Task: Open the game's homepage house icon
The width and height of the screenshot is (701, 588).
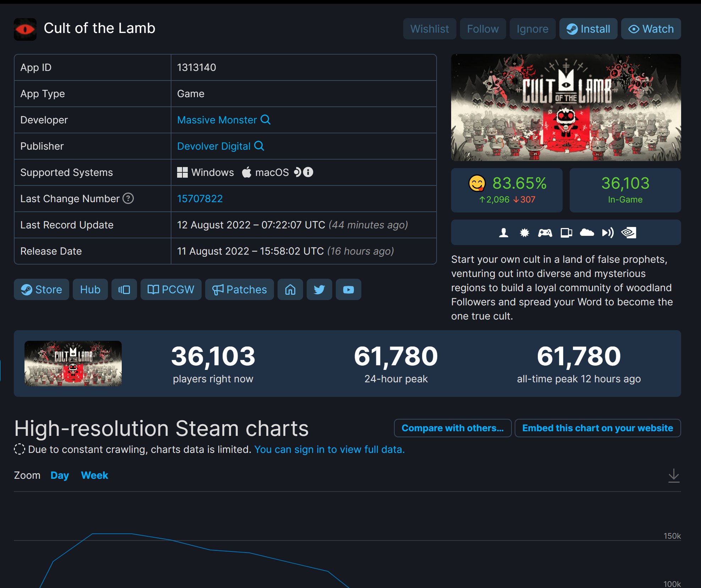Action: [x=290, y=289]
